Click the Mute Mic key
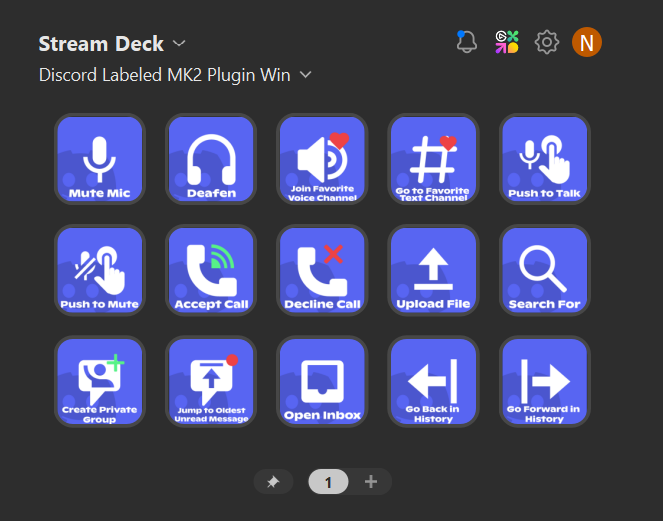Viewport: 663px width, 521px height. click(100, 159)
